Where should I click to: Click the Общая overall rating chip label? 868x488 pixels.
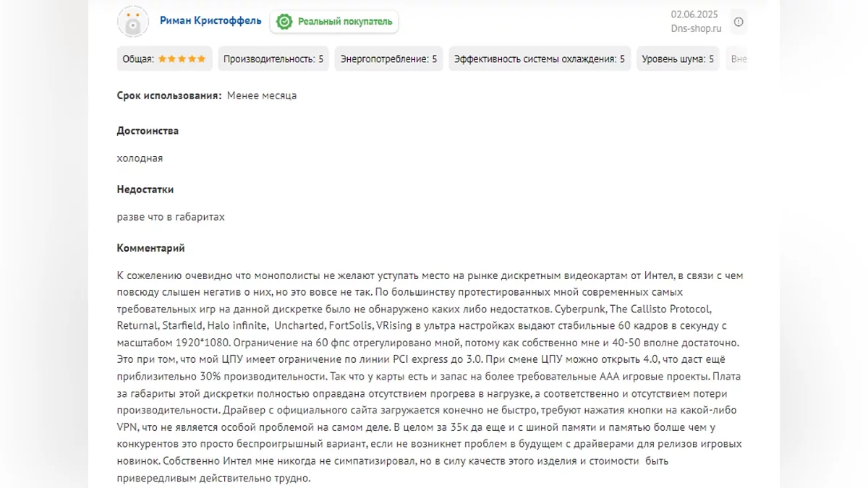click(138, 59)
